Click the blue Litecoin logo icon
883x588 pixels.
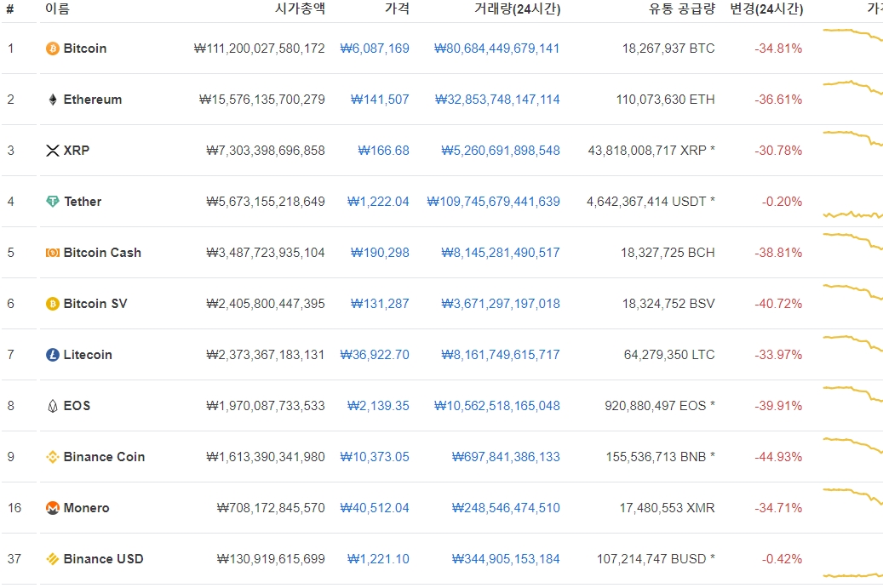(x=53, y=355)
